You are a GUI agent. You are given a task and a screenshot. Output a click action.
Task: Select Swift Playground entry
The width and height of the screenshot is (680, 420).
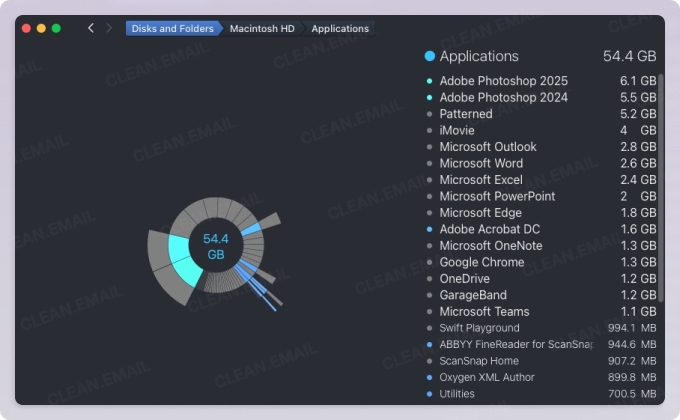click(541, 328)
